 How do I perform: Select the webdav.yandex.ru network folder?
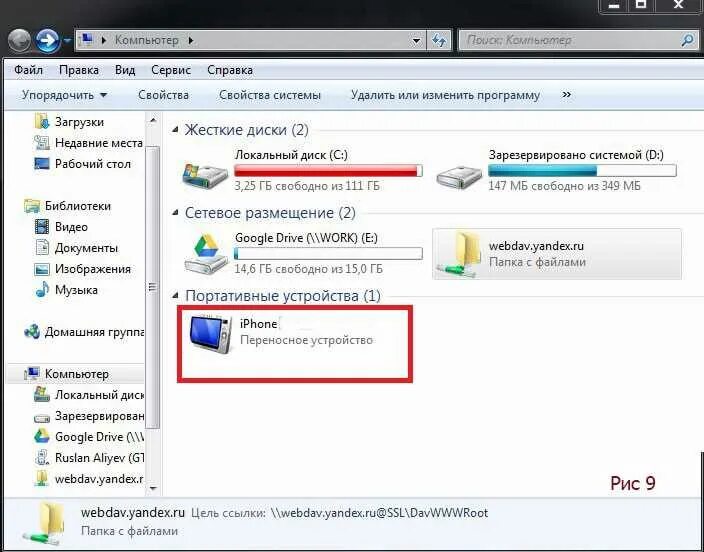557,254
